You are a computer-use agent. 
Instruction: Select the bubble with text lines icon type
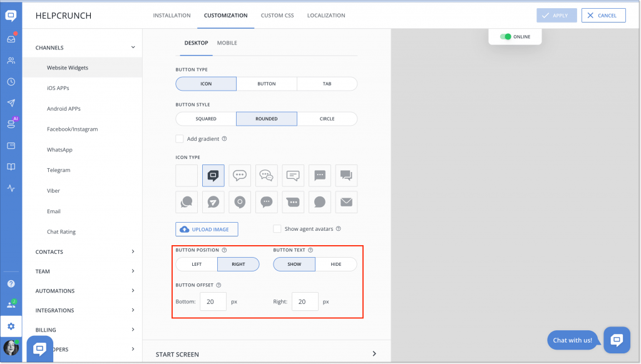point(293,176)
